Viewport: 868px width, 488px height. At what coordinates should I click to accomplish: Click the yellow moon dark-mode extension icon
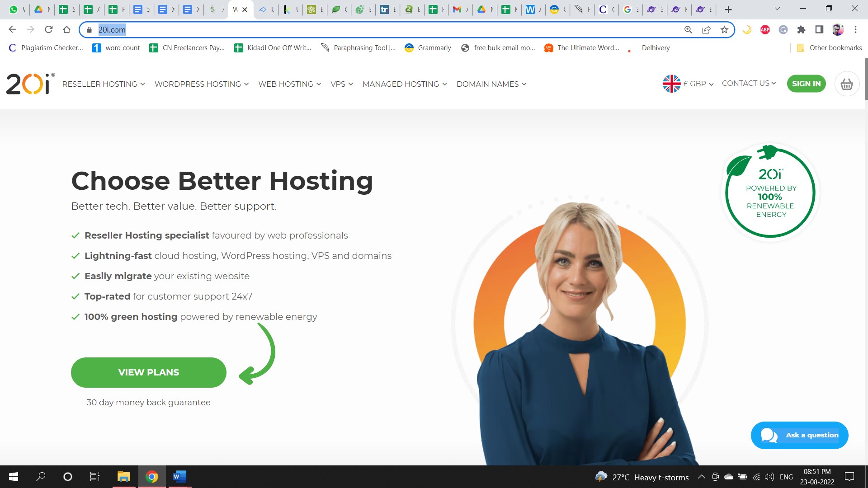click(x=747, y=29)
